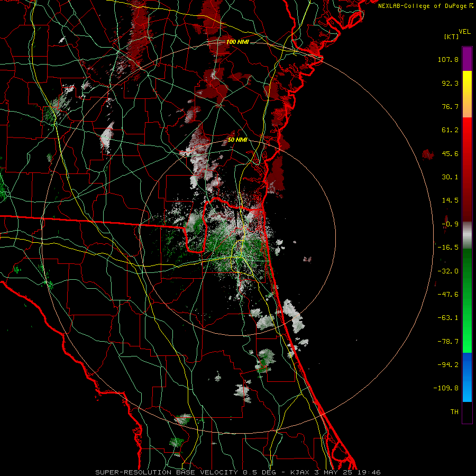Select the -109.8 velocity scale value
This screenshot has width=476, height=476.
point(446,388)
